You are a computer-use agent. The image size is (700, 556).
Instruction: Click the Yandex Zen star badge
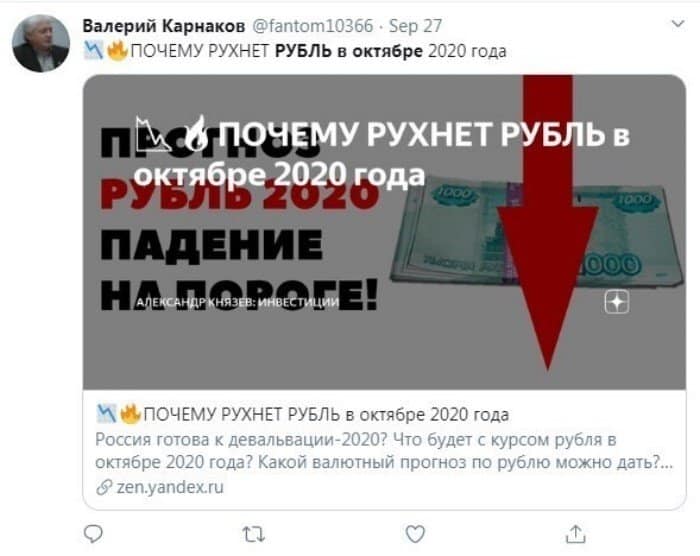click(617, 302)
